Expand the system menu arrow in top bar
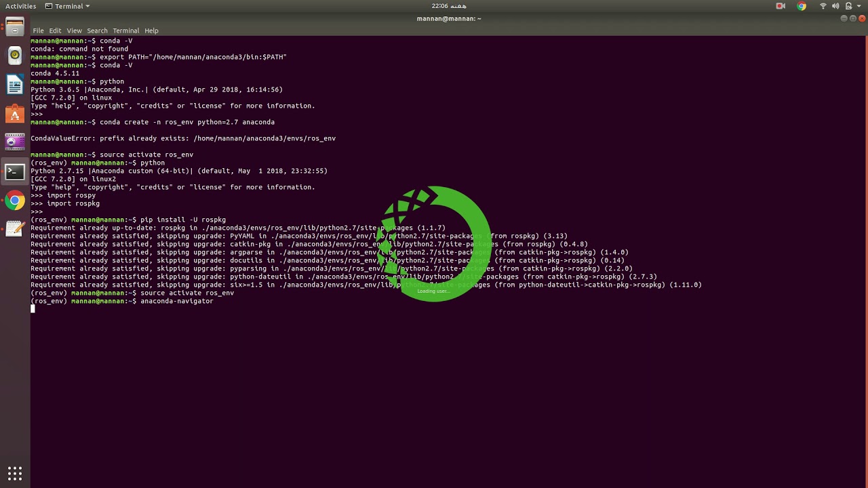This screenshot has width=868, height=488. click(x=859, y=6)
